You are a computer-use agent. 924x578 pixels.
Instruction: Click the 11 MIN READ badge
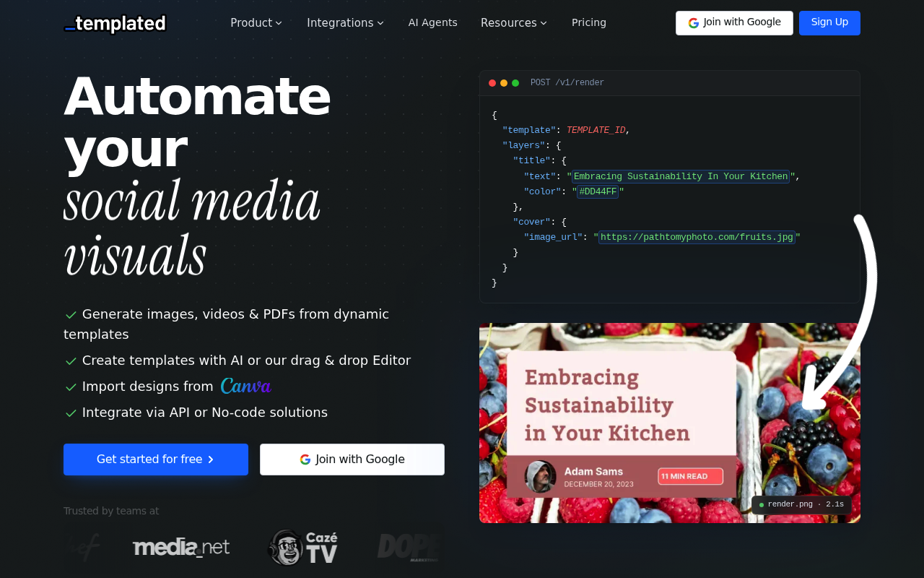[x=690, y=476]
